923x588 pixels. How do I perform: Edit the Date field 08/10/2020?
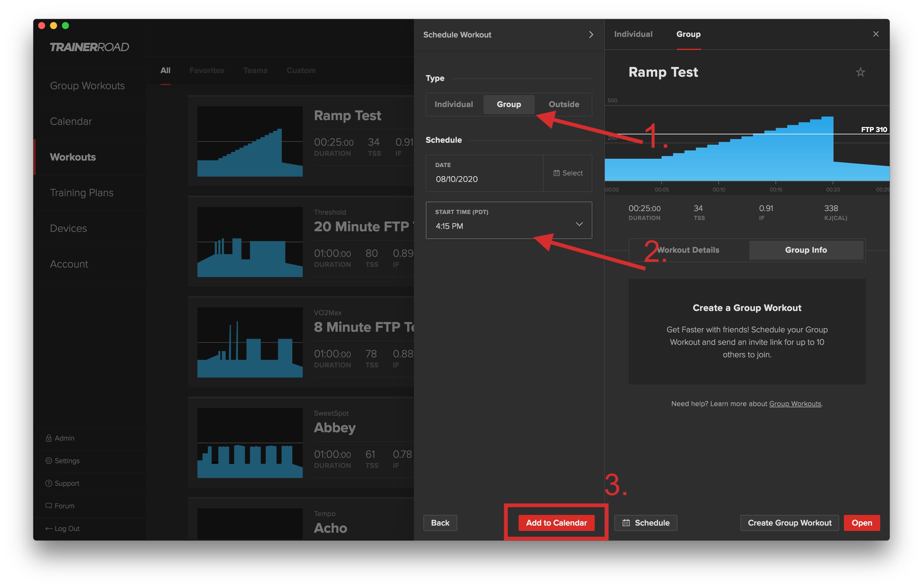pyautogui.click(x=484, y=173)
